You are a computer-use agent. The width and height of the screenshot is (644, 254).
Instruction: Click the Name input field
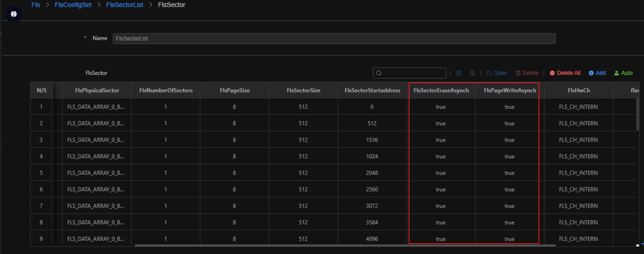(x=334, y=39)
